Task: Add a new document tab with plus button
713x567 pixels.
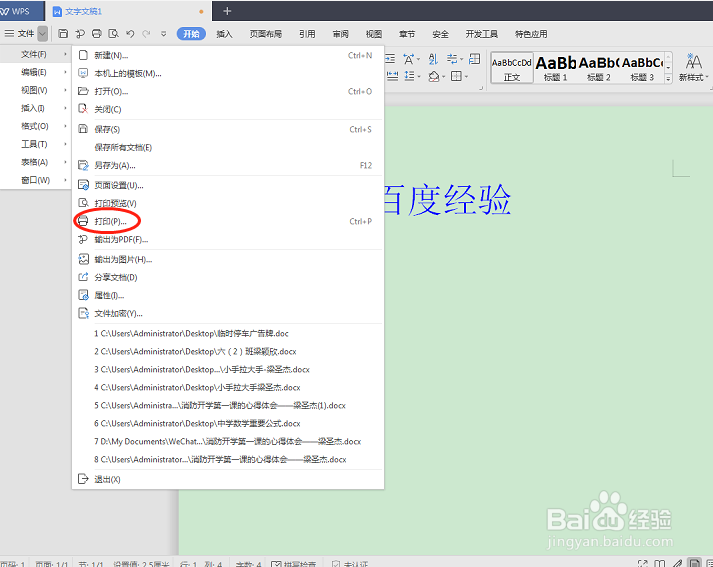Action: click(227, 11)
